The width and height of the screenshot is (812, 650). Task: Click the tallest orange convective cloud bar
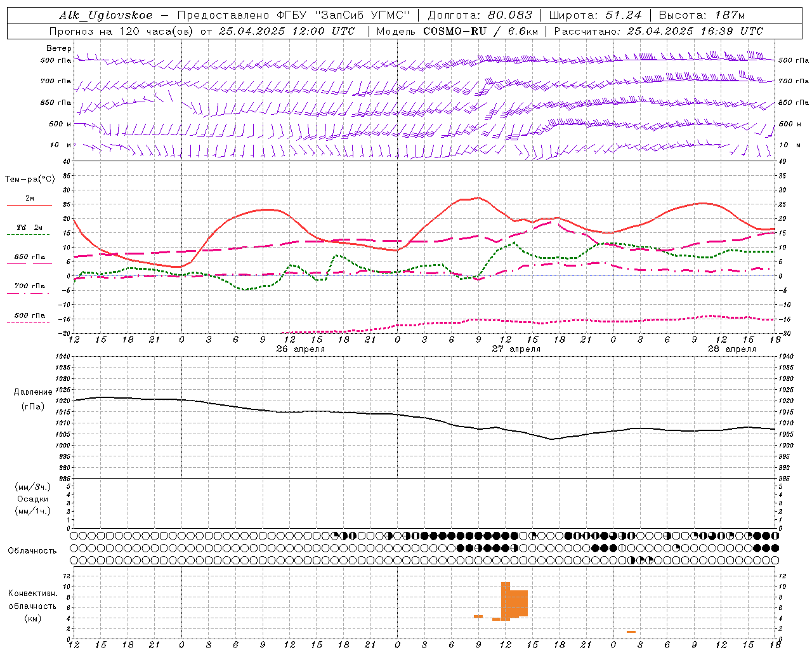click(506, 600)
